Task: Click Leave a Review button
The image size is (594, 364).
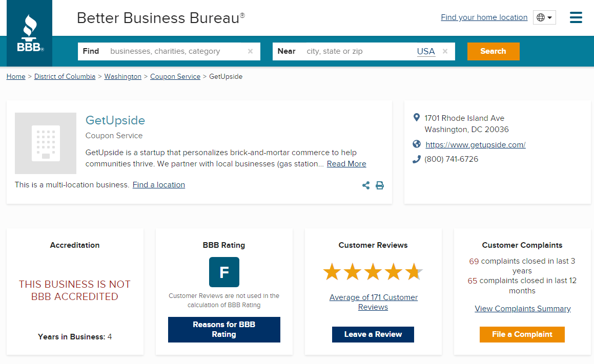Action: coord(373,334)
